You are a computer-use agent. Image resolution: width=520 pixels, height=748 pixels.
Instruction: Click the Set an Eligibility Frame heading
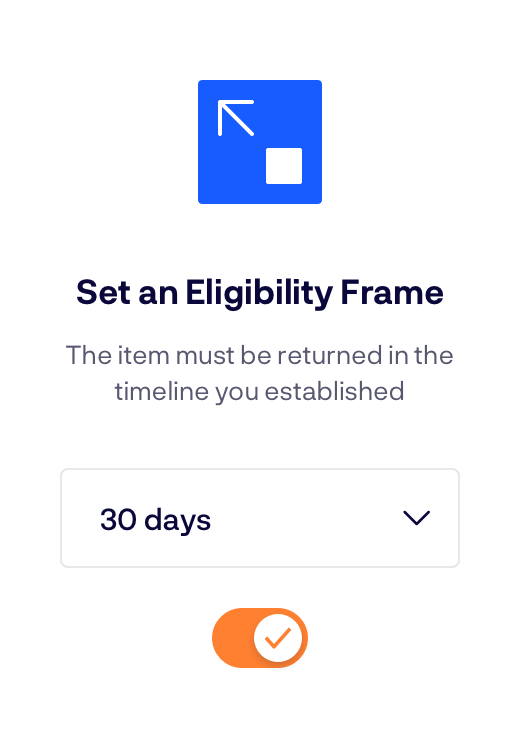pyautogui.click(x=260, y=292)
